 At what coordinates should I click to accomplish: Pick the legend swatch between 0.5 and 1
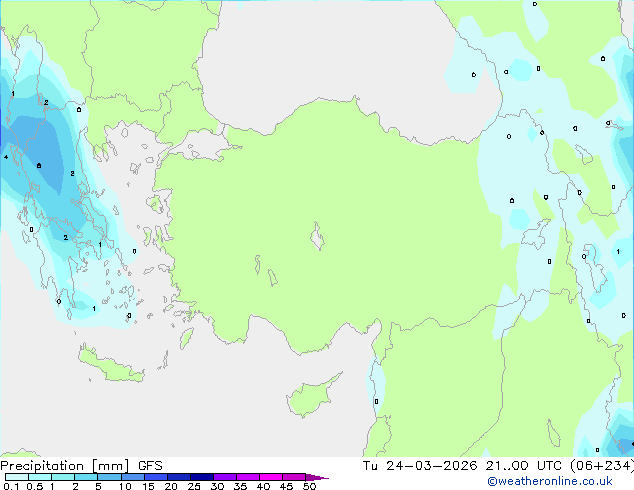point(40,477)
